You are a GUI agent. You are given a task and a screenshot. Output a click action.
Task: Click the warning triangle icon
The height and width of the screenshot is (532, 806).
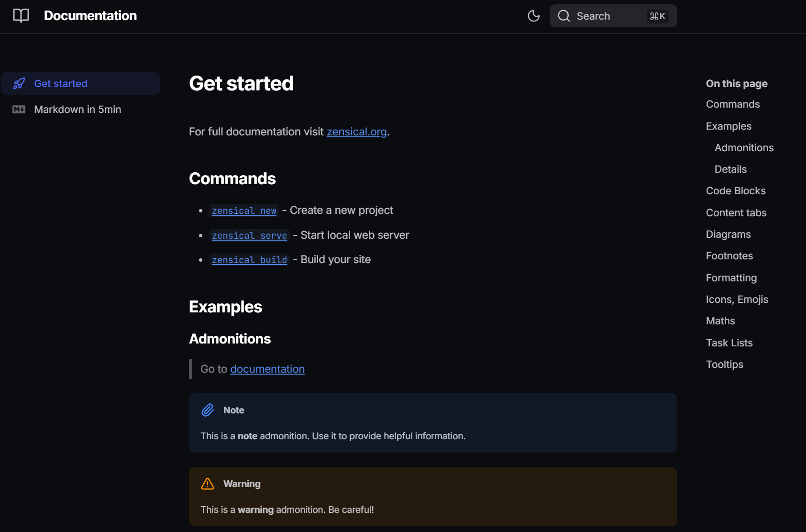tap(208, 484)
